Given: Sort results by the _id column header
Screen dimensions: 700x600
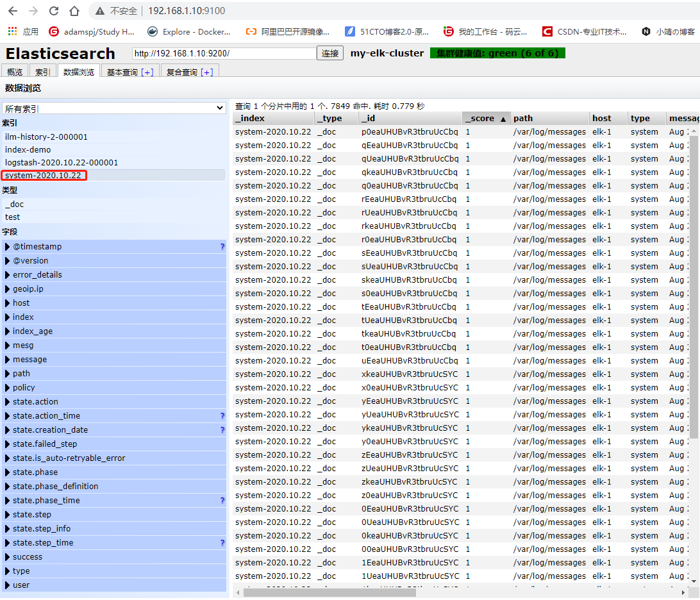Looking at the screenshot, I should point(410,119).
